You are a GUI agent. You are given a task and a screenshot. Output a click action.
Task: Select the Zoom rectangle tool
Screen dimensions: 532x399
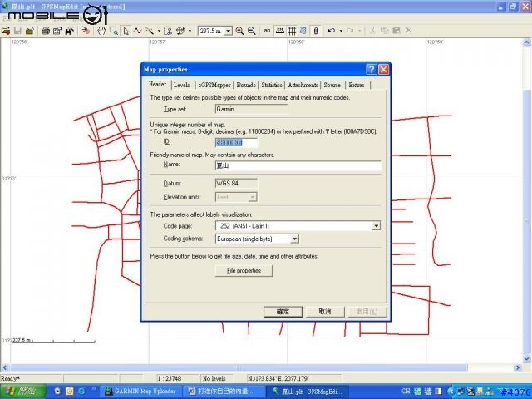click(x=114, y=31)
